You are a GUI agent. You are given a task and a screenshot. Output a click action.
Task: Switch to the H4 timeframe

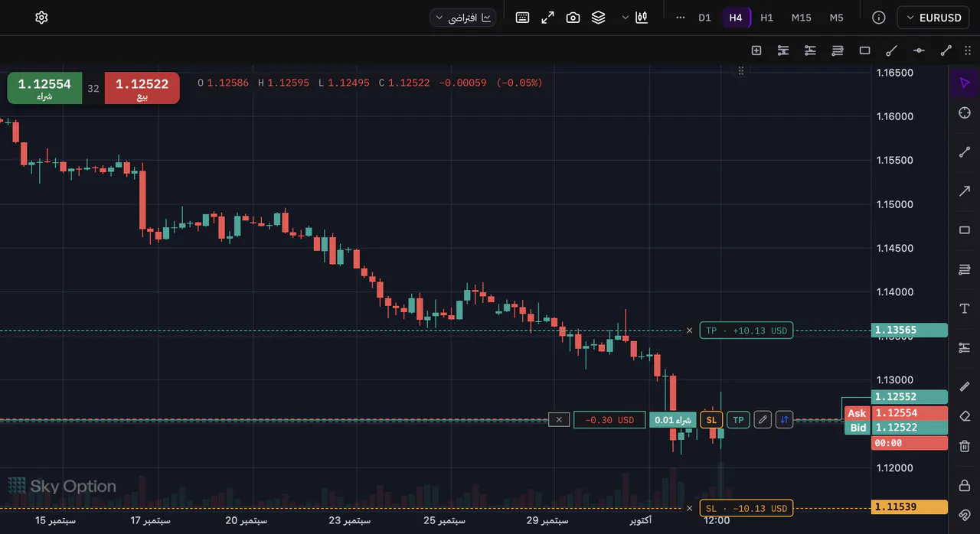click(736, 18)
